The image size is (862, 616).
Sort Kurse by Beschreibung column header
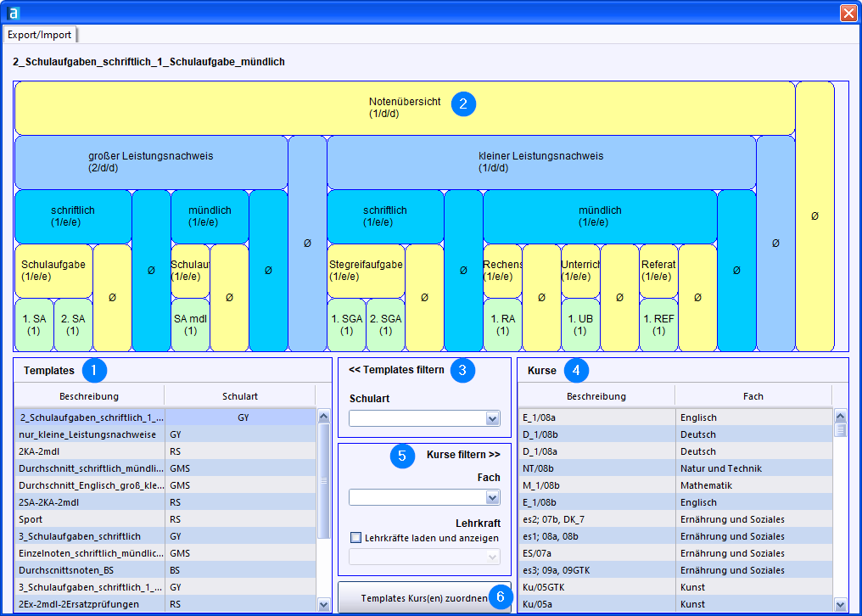tap(596, 396)
